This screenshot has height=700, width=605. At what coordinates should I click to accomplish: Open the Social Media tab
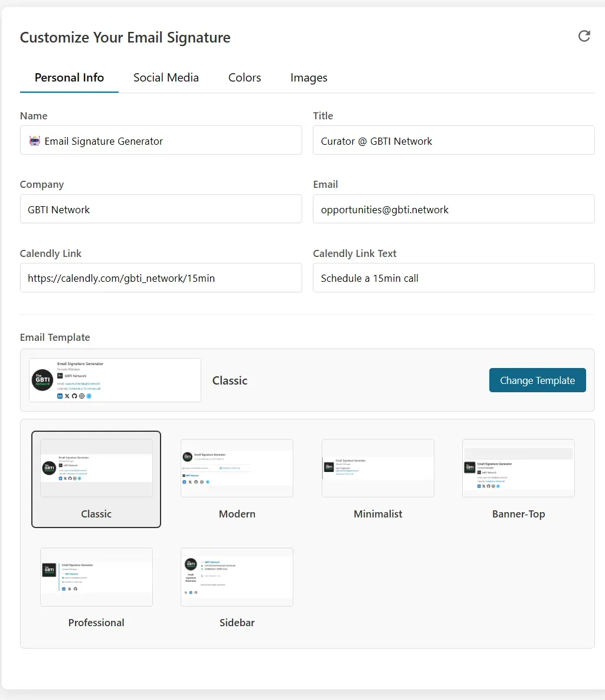click(166, 77)
